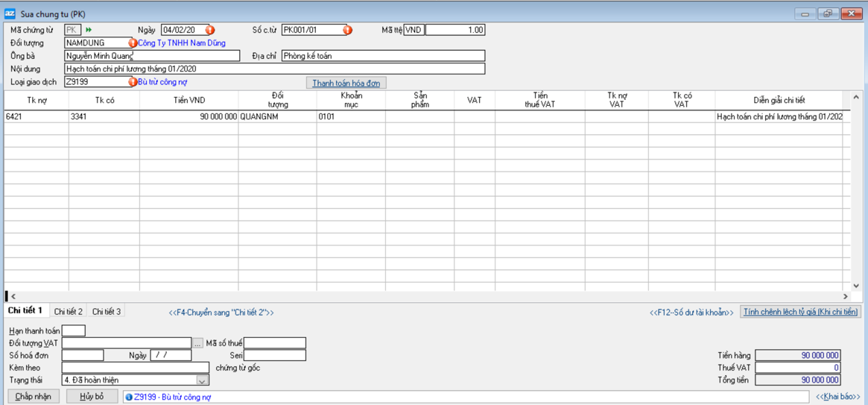The width and height of the screenshot is (868, 405).
Task: Click the grid's scroll down arrow
Action: pyautogui.click(x=855, y=286)
